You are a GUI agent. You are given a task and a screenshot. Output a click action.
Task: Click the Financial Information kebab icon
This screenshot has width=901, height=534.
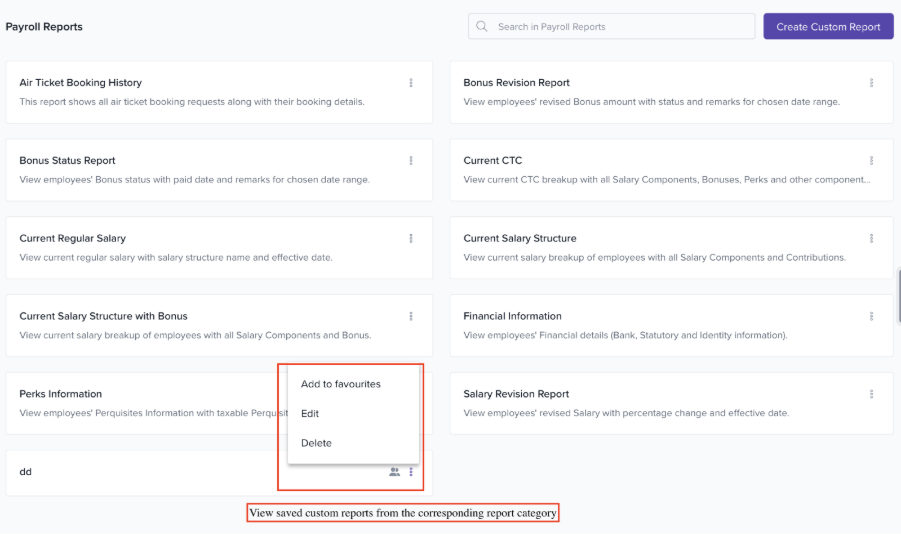[x=871, y=316]
